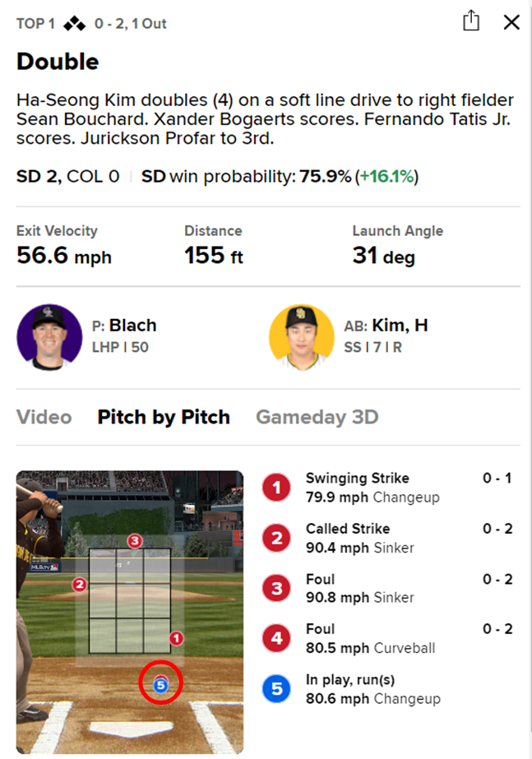Screen dimensions: 532x759
Task: Click pitch 3 marker above strike zone
Action: coord(135,540)
